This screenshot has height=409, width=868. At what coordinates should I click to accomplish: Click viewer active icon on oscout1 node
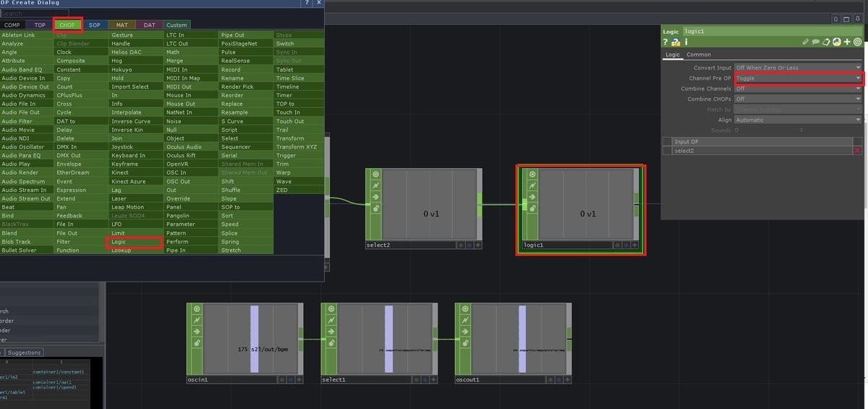click(465, 308)
